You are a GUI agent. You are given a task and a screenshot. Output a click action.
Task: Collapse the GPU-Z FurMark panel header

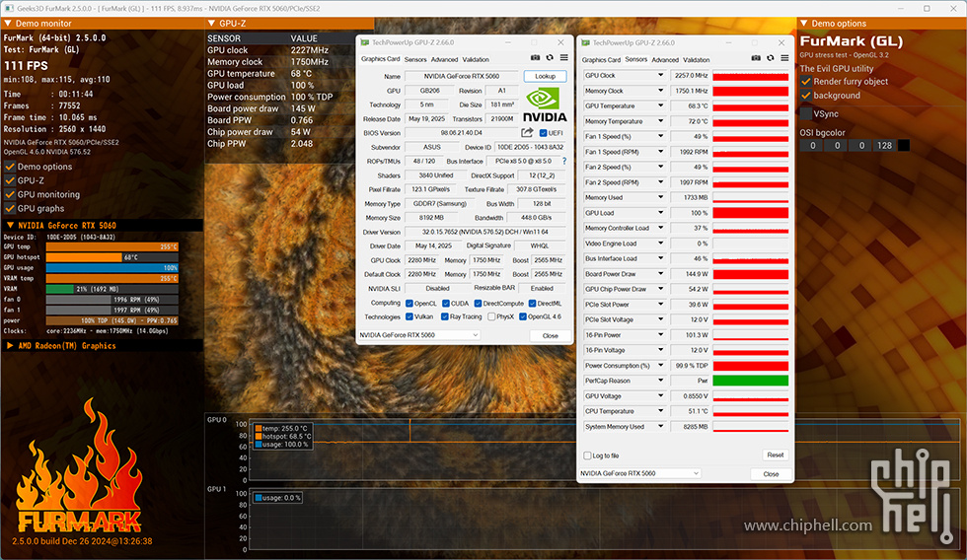211,24
